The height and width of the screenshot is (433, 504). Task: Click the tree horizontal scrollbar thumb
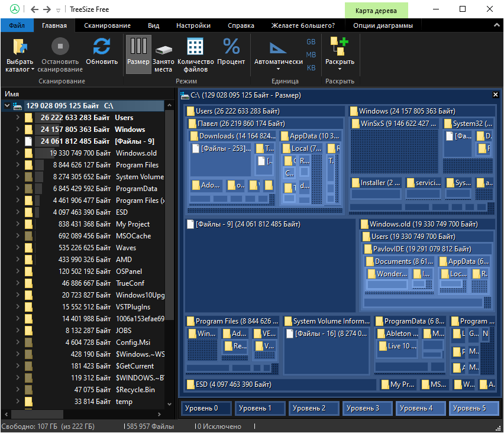(38, 414)
